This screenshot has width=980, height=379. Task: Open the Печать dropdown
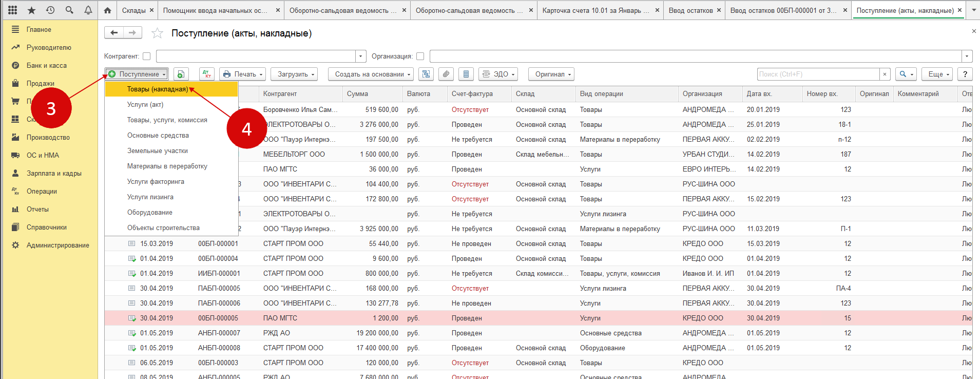243,74
